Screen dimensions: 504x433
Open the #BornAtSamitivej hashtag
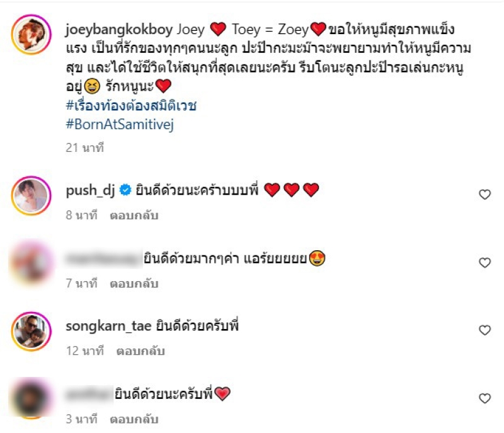click(x=120, y=125)
